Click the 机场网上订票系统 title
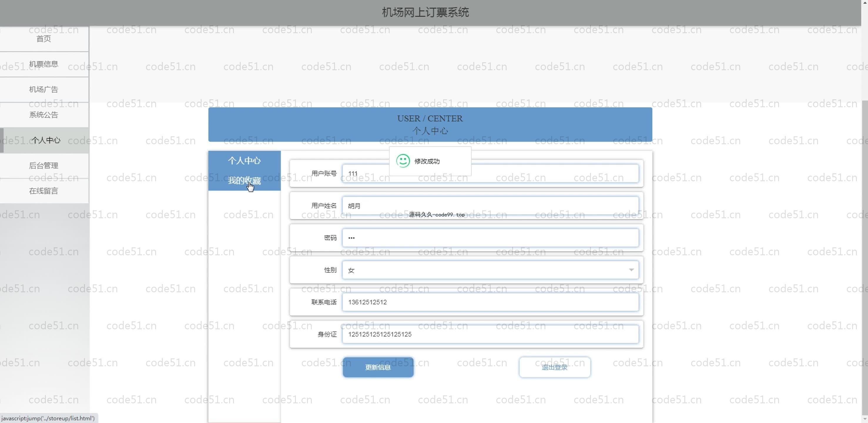The height and width of the screenshot is (423, 868). [x=425, y=12]
